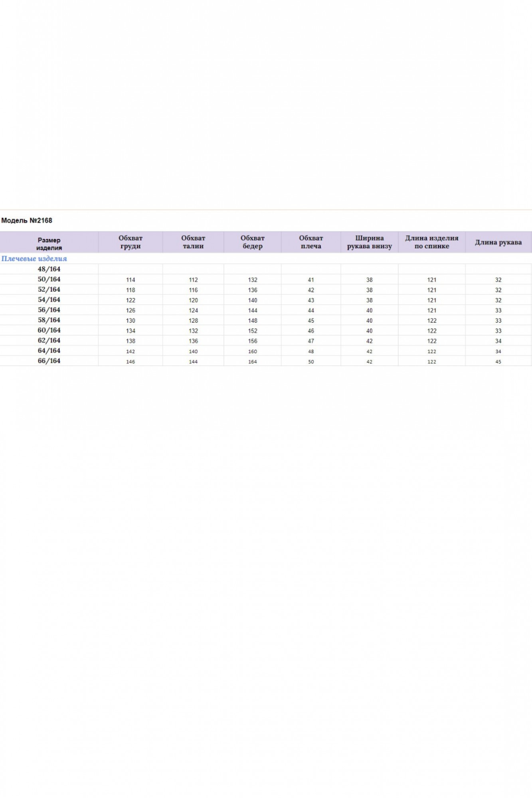This screenshot has width=532, height=798.
Task: Select the empty chest cell in the 48/164 row
Action: coord(131,269)
